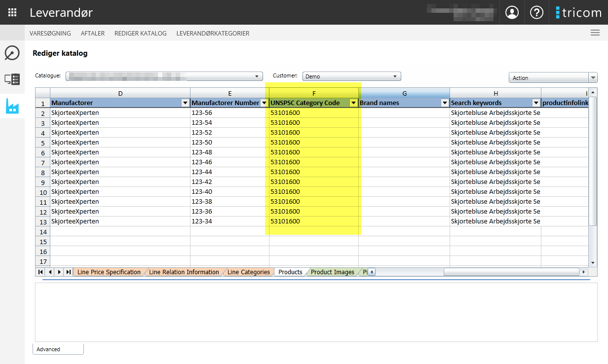Select column G header
Image resolution: width=608 pixels, height=364 pixels.
click(x=404, y=93)
